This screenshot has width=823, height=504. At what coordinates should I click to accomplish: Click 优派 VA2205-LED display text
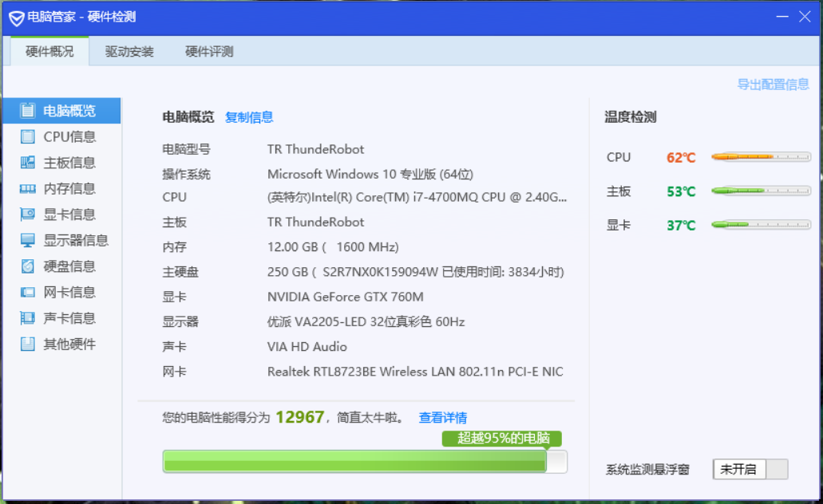tap(366, 321)
